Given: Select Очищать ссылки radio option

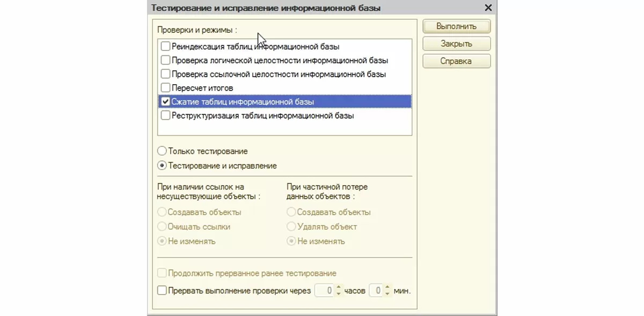Looking at the screenshot, I should coord(162,227).
